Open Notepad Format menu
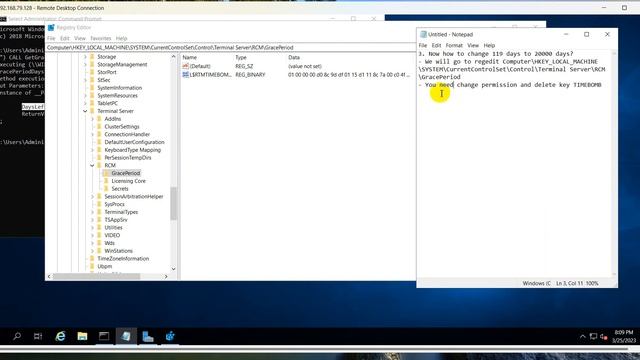 [454, 45]
